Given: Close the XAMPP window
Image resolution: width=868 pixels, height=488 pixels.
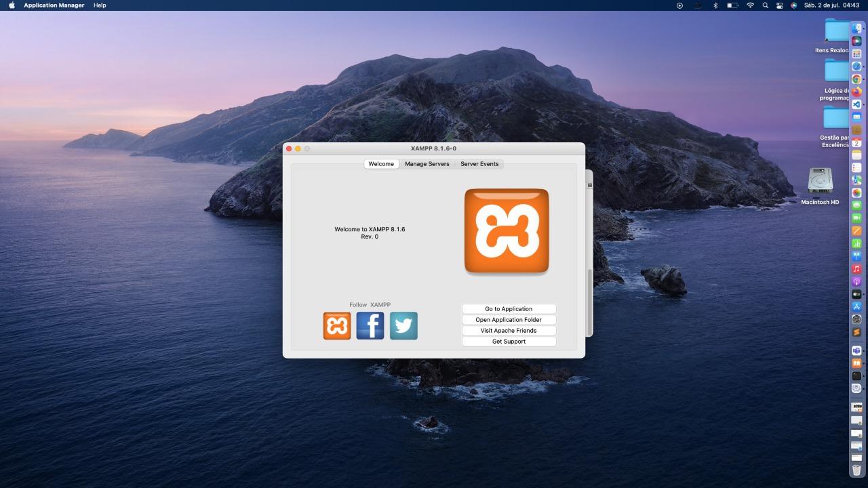Looking at the screenshot, I should [289, 148].
